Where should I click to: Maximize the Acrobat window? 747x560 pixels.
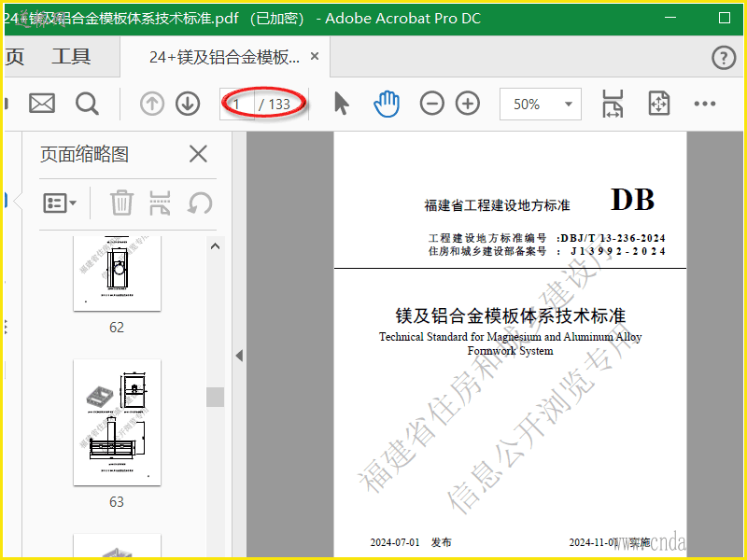pyautogui.click(x=725, y=18)
